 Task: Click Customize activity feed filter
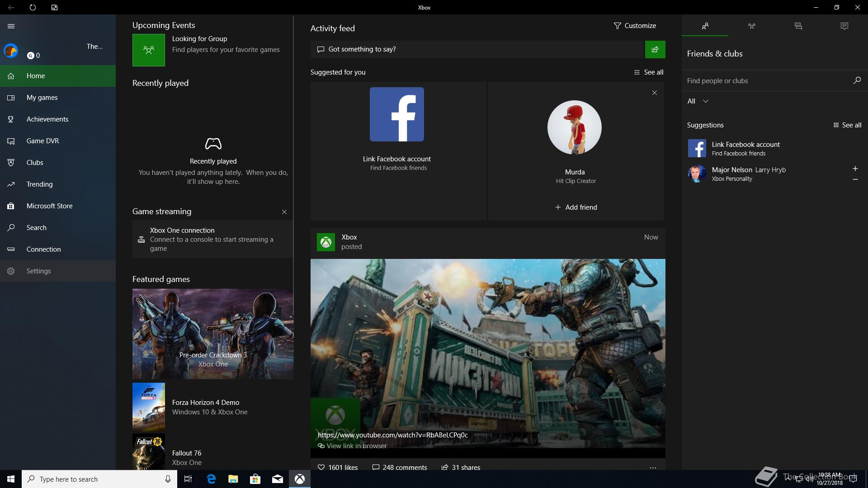click(x=635, y=26)
